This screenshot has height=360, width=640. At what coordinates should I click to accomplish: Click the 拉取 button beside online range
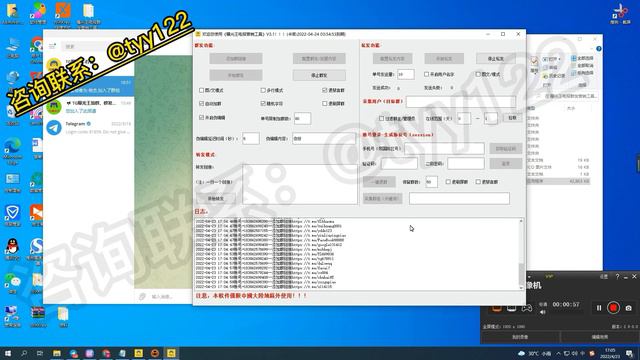(512, 118)
